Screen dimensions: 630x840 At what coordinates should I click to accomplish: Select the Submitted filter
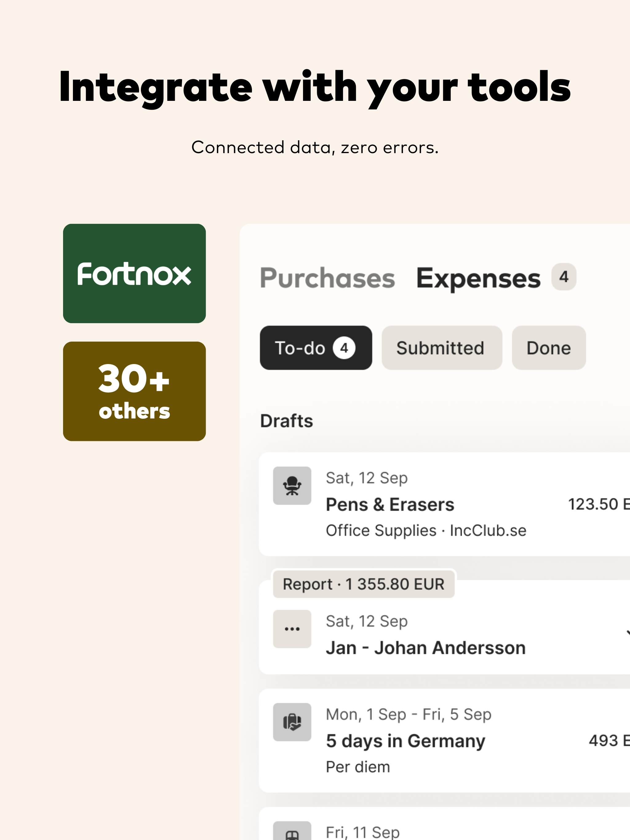coord(441,348)
